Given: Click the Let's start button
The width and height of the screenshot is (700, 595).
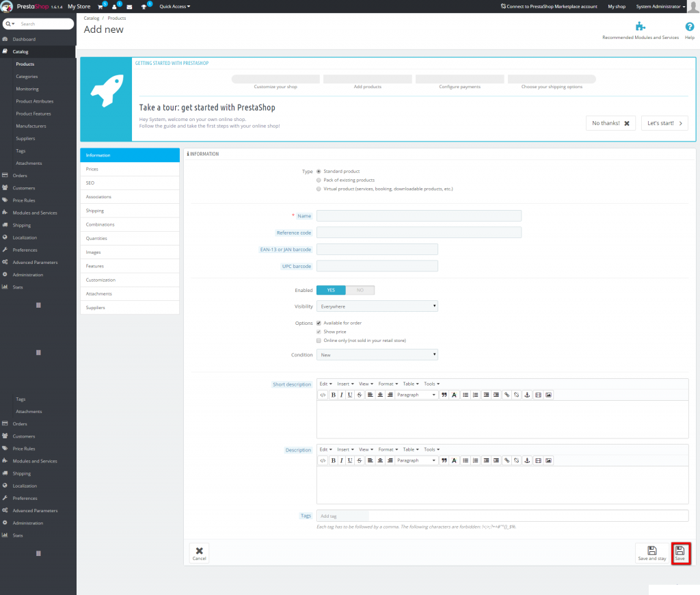Looking at the screenshot, I should coord(664,123).
